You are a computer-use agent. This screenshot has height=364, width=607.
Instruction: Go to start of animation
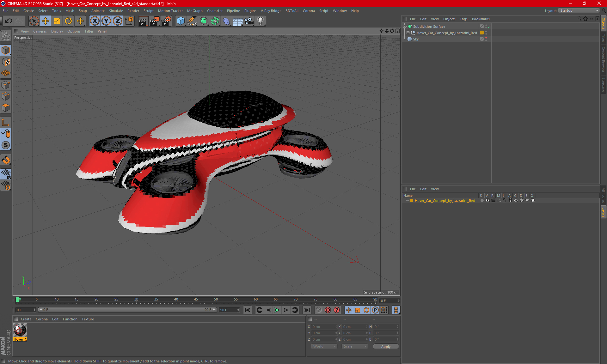click(248, 310)
